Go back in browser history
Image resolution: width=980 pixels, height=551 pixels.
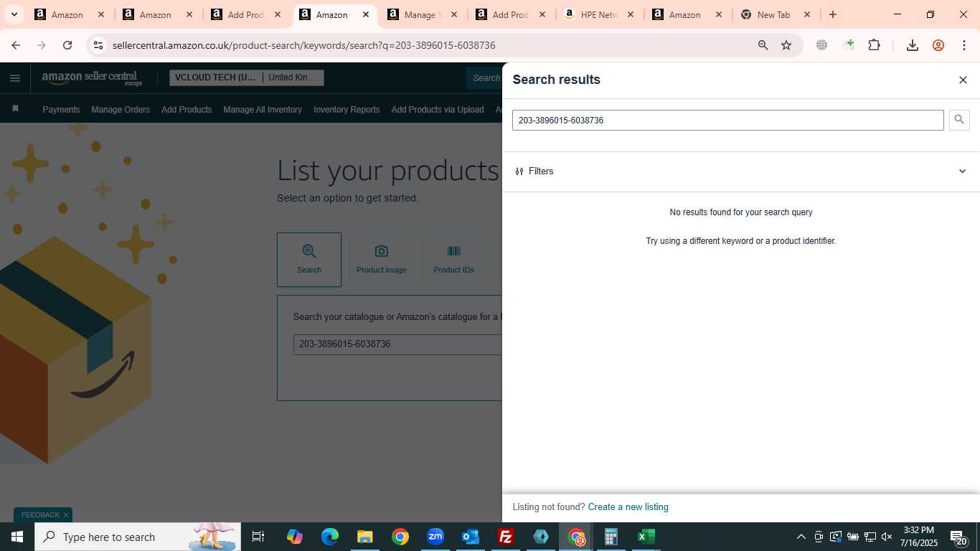(x=16, y=45)
